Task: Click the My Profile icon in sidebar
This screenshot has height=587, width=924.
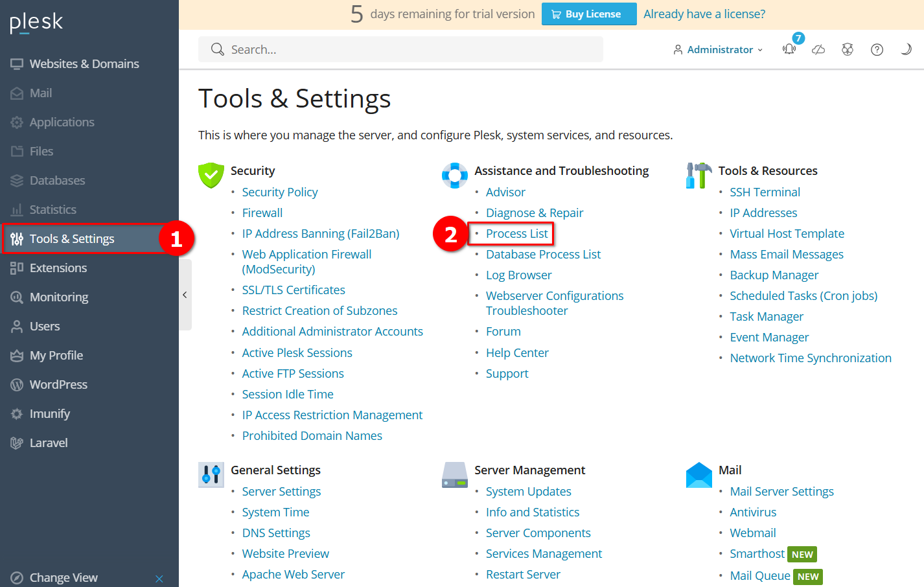Action: click(17, 356)
